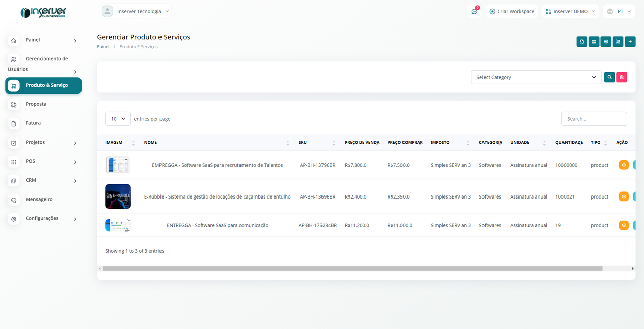Open the entries per page dropdown
The height and width of the screenshot is (329, 644).
(x=118, y=119)
